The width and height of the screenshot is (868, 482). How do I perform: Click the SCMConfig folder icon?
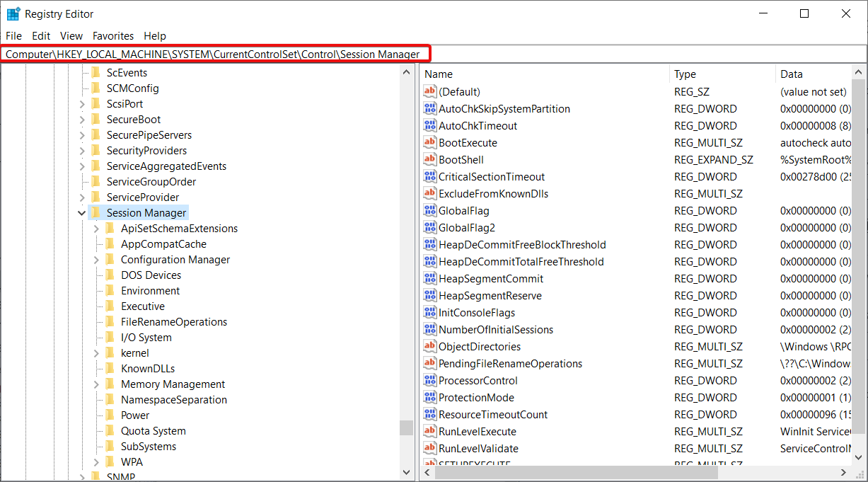pyautogui.click(x=96, y=88)
